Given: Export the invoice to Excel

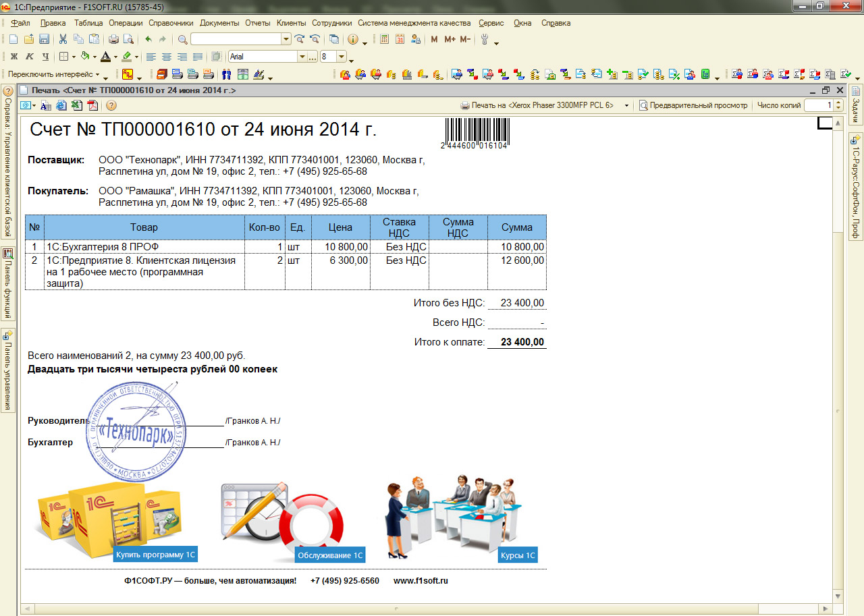Looking at the screenshot, I should coord(77,105).
